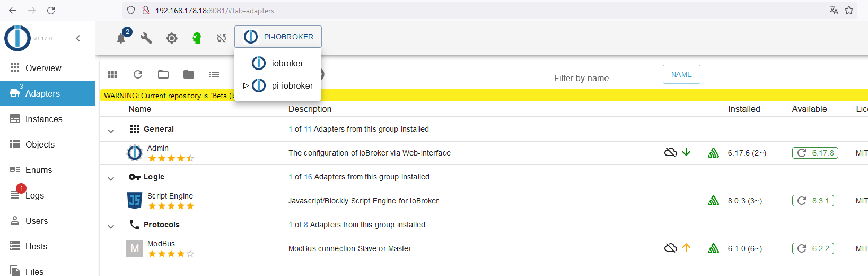Screen dimensions: 868x276
Task: Click Script Engine's green sentry icon
Action: point(713,201)
